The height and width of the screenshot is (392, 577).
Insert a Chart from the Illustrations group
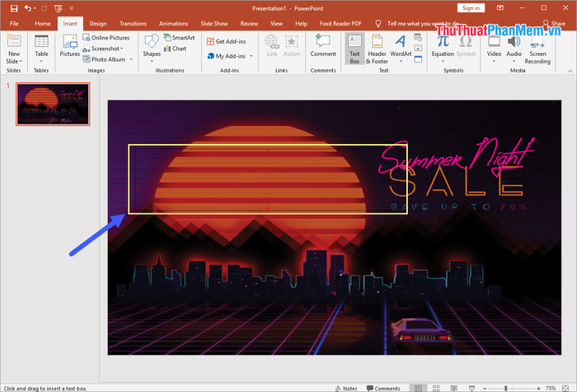(x=174, y=49)
